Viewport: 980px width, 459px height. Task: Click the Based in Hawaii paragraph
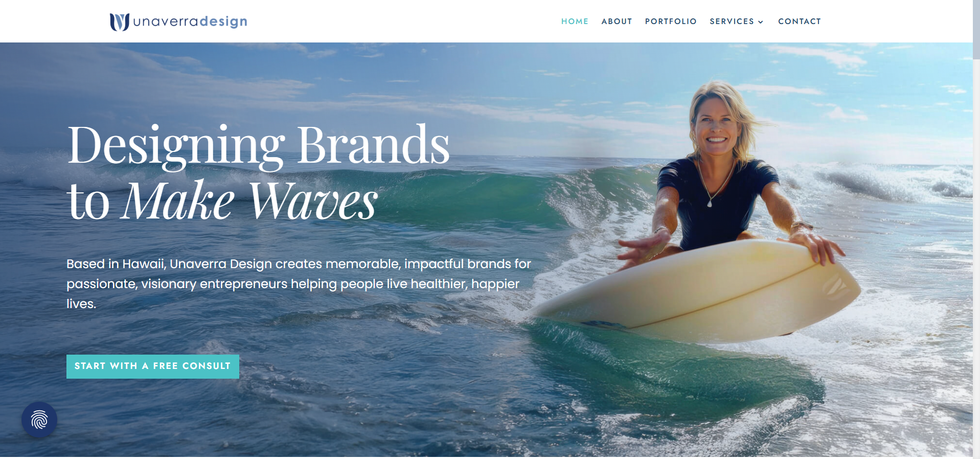299,283
